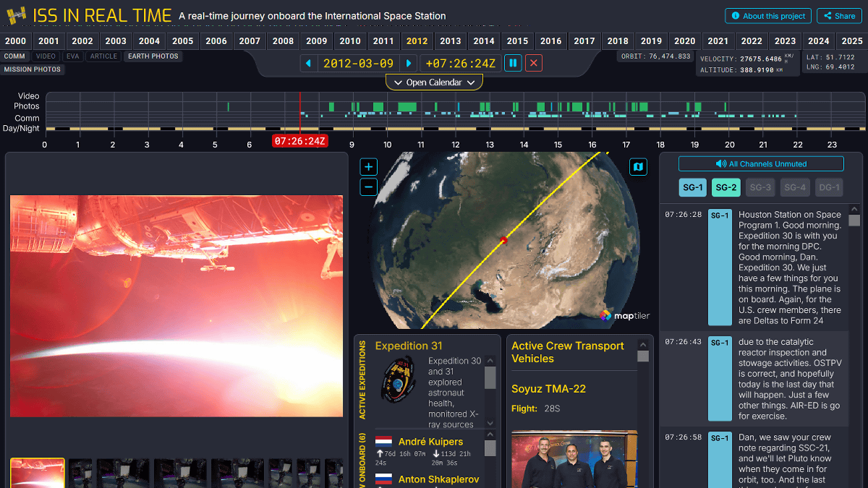Pause the real-time playback
This screenshot has width=868, height=488.
(x=513, y=64)
